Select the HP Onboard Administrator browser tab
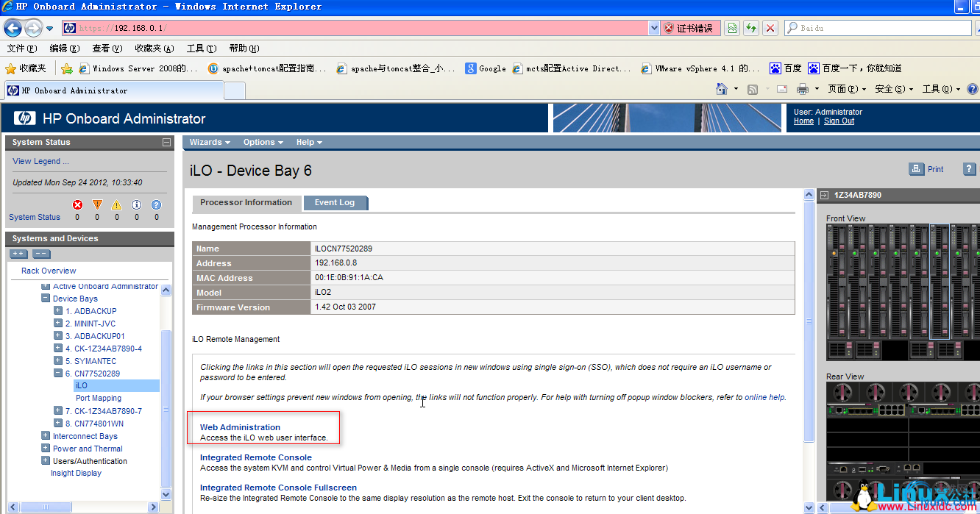 pyautogui.click(x=114, y=90)
